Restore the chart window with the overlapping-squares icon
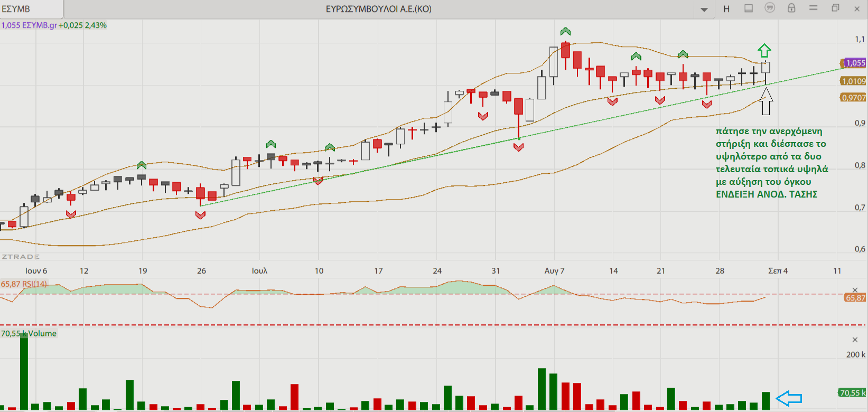Screen dimensions: 868x412 pos(835,8)
